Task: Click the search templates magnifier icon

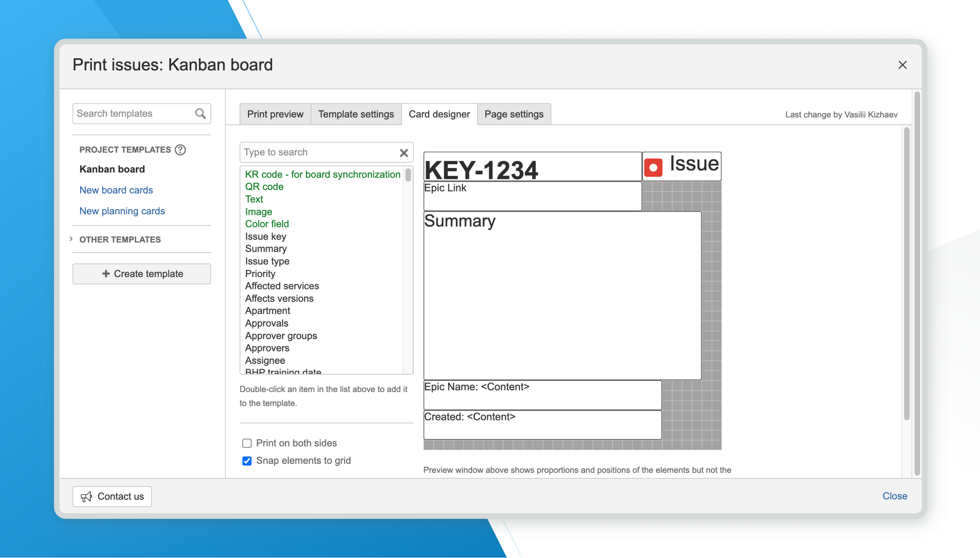Action: click(200, 114)
